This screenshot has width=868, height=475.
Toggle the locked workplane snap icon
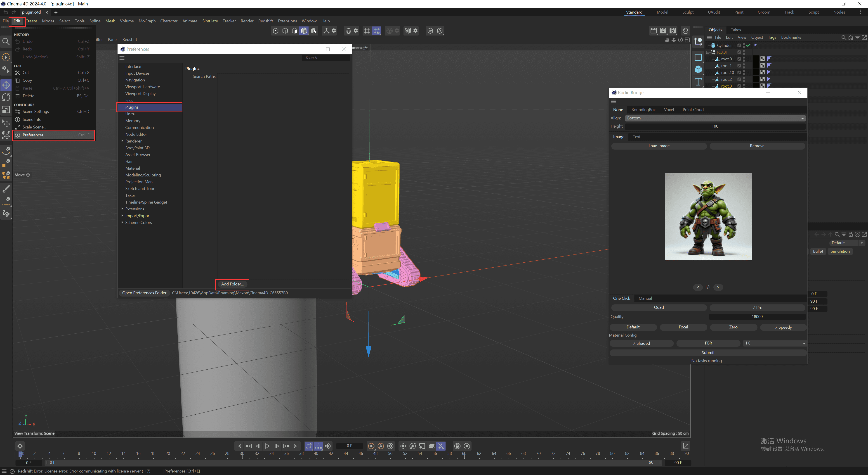pos(377,31)
